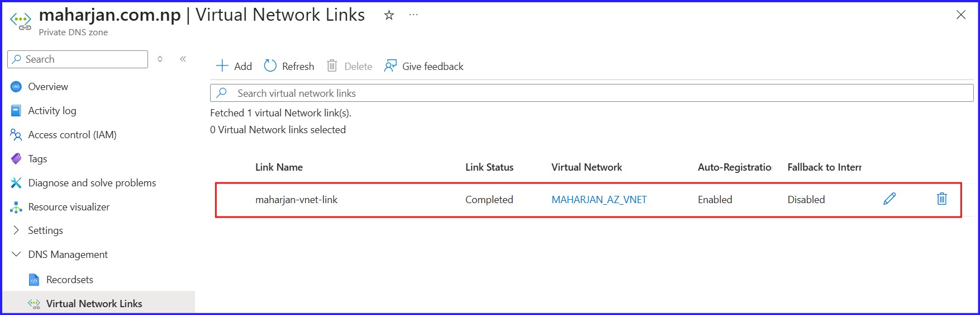Click '0 Virtual Network links selected' text
This screenshot has width=980, height=315.
click(x=278, y=129)
